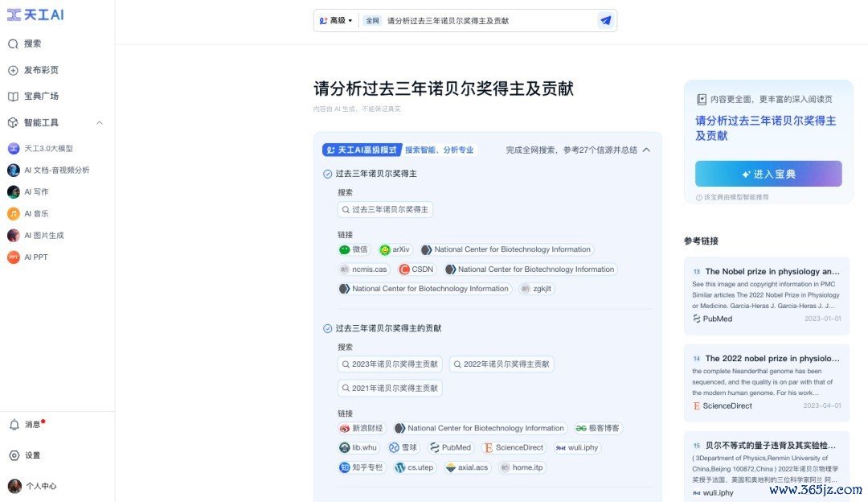
Task: Click checkmark beside 过去三年诺贝尔奖得主
Action: 327,174
